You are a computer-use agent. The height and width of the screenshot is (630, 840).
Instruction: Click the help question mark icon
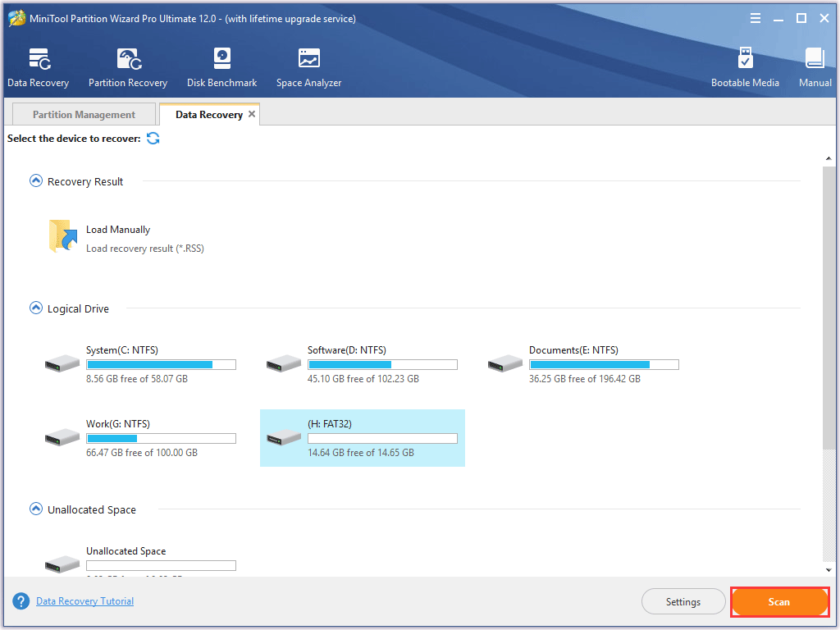[x=21, y=602]
